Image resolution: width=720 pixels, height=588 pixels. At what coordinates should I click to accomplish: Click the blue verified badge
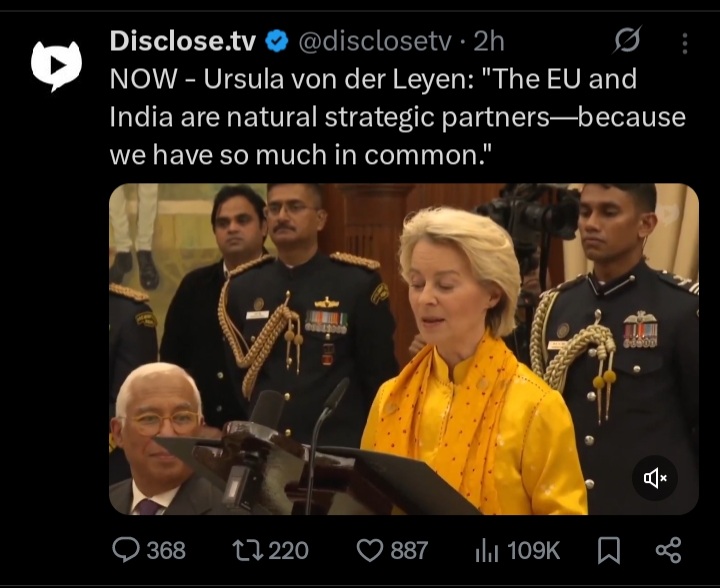pyautogui.click(x=277, y=41)
